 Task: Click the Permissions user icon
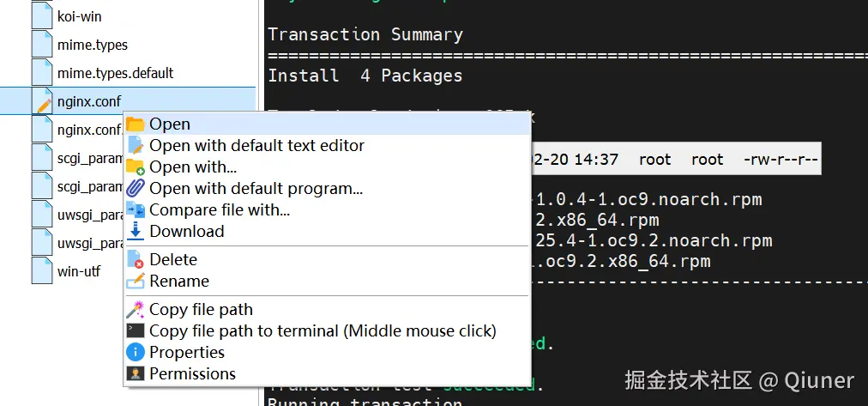coord(135,374)
